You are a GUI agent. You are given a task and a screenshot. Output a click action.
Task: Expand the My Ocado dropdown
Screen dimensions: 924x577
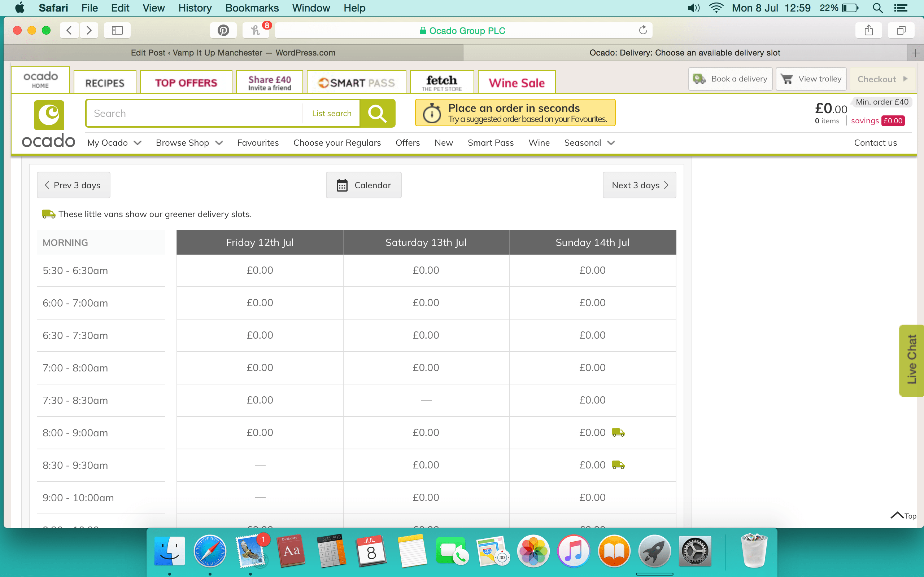(x=114, y=143)
